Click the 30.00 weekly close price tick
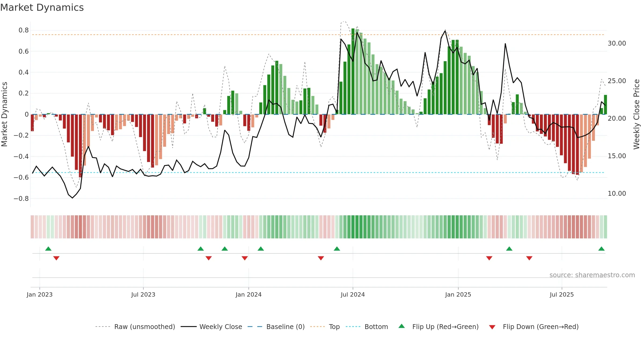 click(x=617, y=43)
